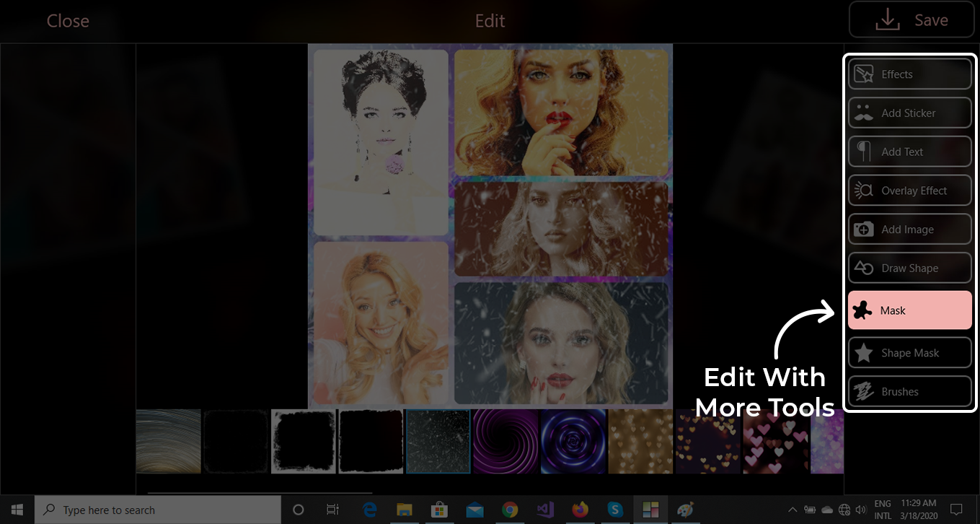This screenshot has width=980, height=524.
Task: Pick the white grunge border frame thumbnail
Action: tap(304, 442)
